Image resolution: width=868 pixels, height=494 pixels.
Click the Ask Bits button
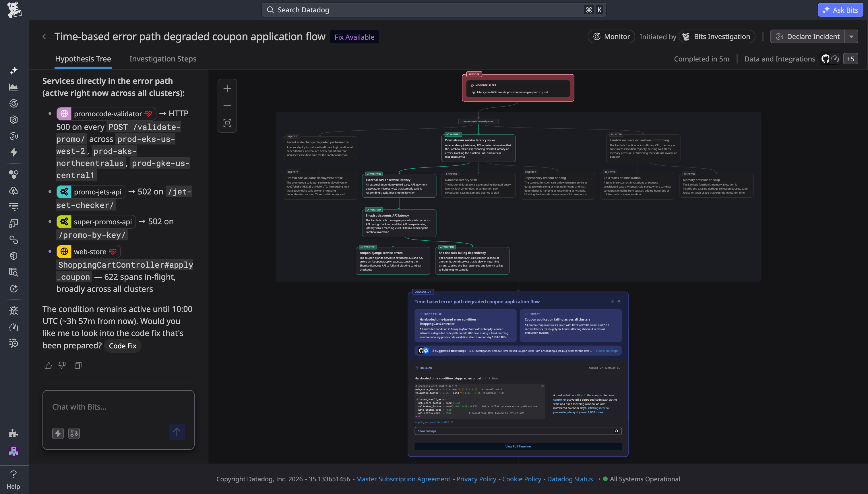coord(840,10)
